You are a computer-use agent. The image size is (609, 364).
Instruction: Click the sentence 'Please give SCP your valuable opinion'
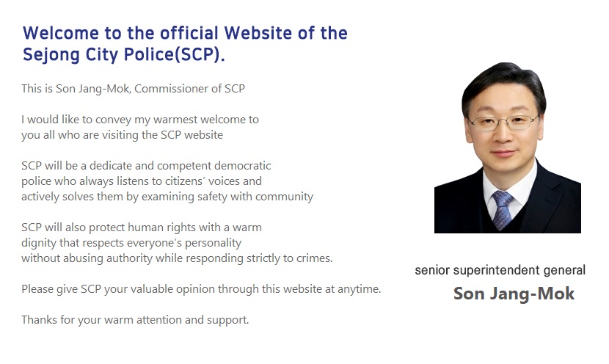click(201, 289)
